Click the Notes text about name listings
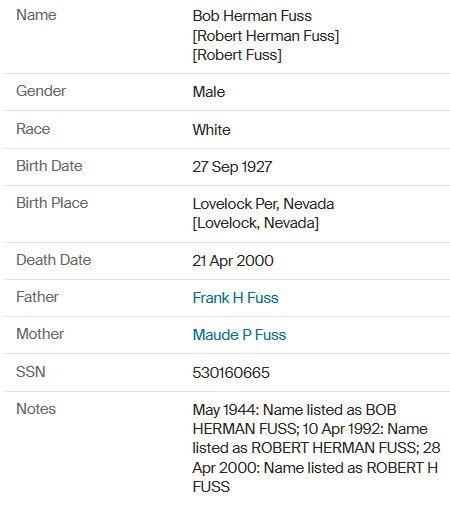This screenshot has height=506, width=450. [316, 448]
